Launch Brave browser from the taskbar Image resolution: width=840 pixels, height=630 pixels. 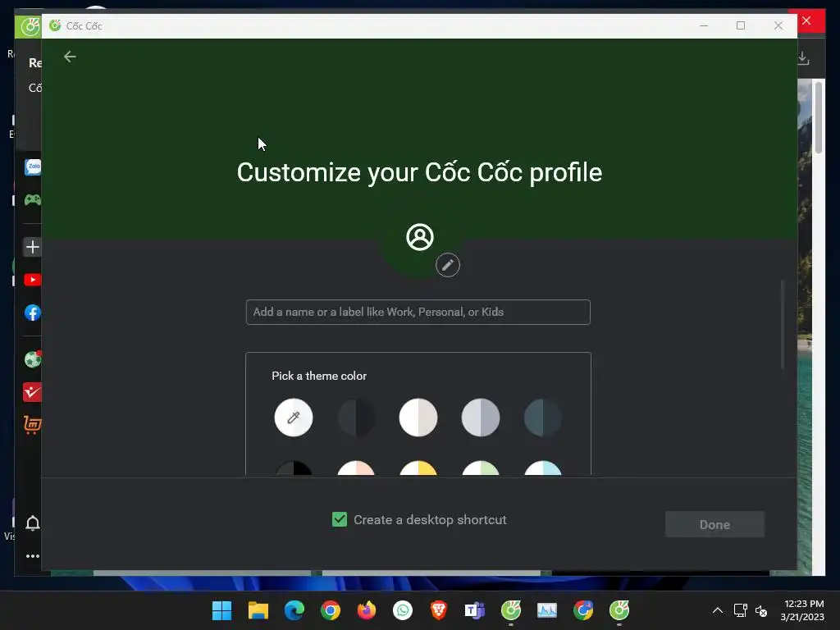tap(439, 610)
